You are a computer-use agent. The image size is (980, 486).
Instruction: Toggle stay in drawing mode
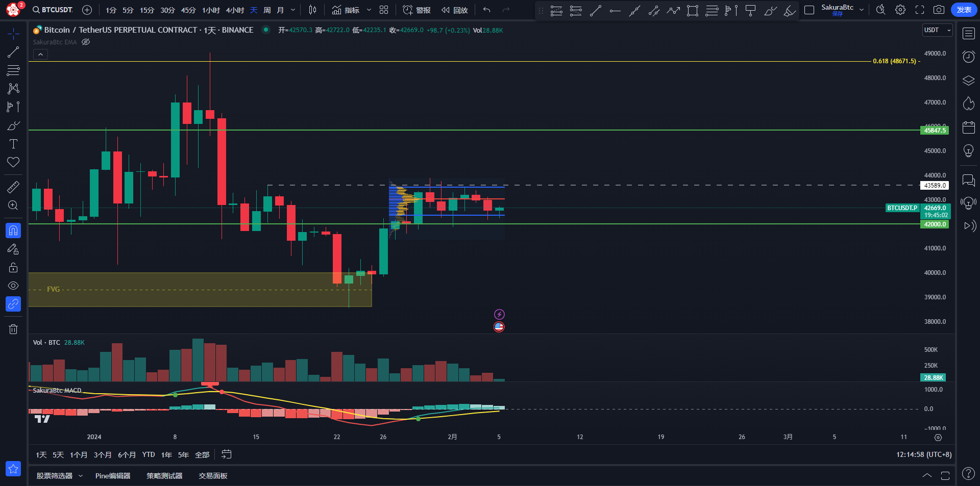click(13, 249)
